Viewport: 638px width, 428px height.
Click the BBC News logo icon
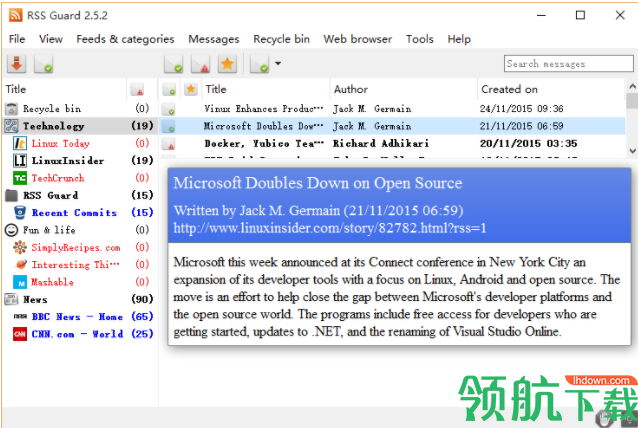point(20,317)
